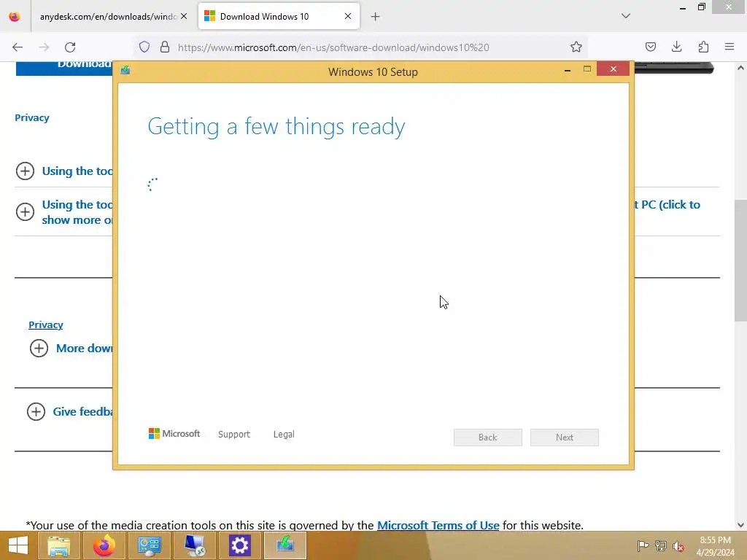Open Microsoft Terms of Use link
Image resolution: width=747 pixels, height=560 pixels.
[438, 525]
